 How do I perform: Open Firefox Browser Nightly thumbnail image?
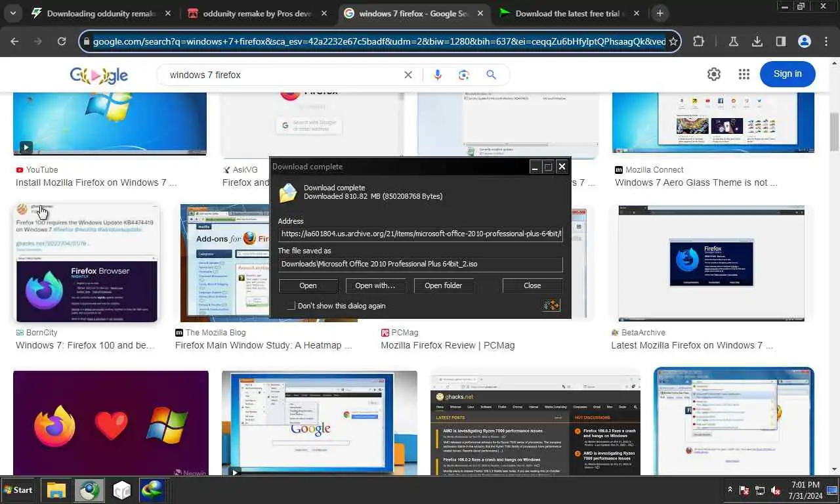pos(87,263)
